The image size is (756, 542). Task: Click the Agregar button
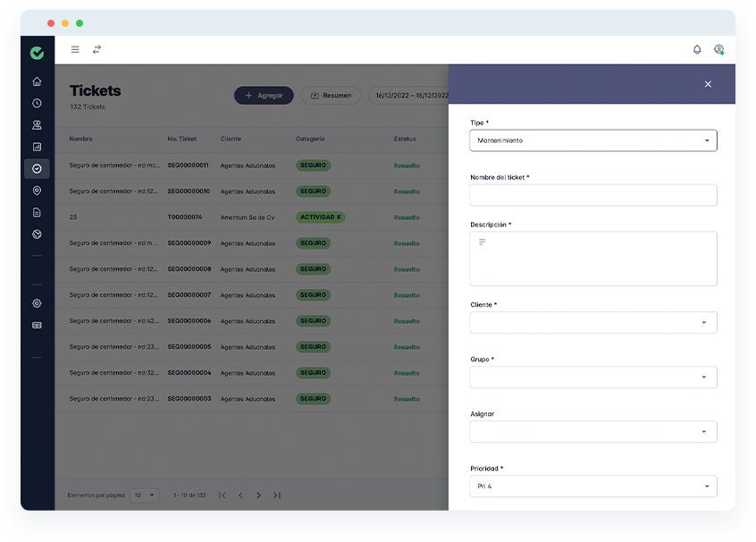point(264,96)
